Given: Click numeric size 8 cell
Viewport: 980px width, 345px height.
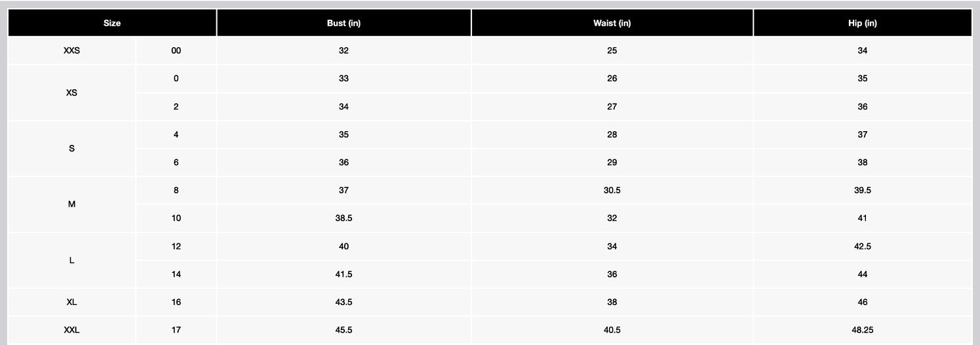Looking at the screenshot, I should [x=176, y=190].
